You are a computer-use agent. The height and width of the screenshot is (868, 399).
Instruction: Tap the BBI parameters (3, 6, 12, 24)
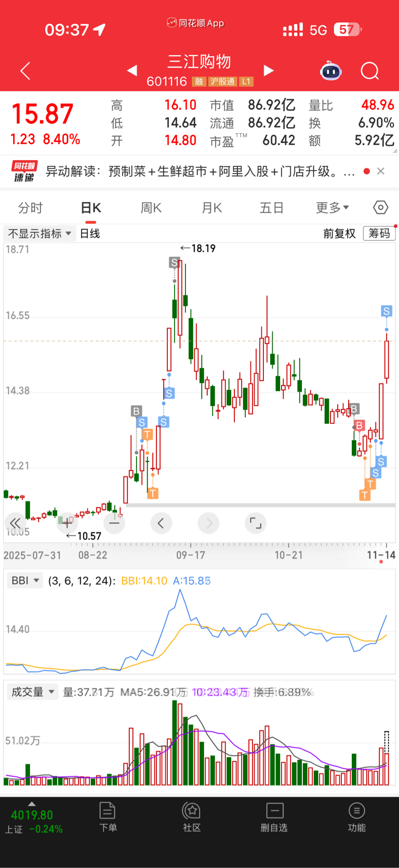(82, 580)
